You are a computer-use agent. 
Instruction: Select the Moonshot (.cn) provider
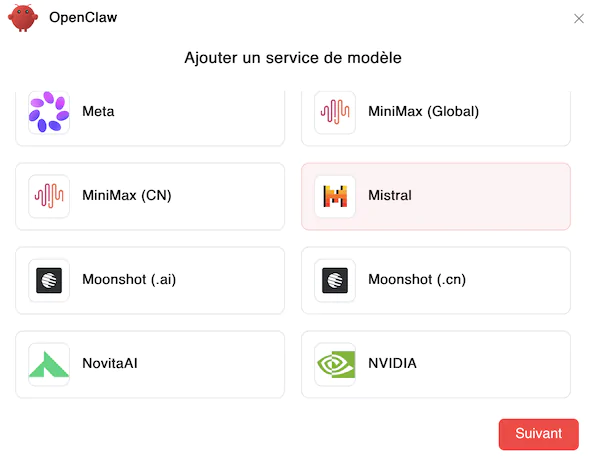point(436,280)
